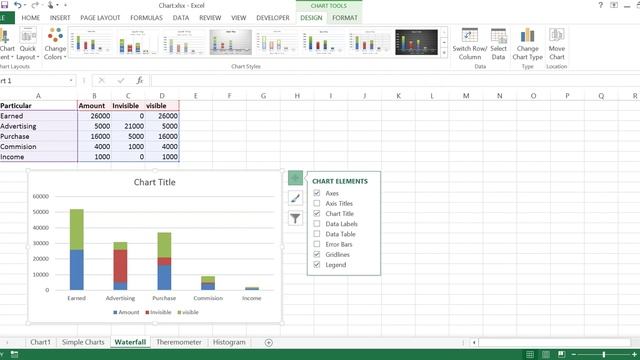Expand the Name Box dropdown arrow

point(71,80)
